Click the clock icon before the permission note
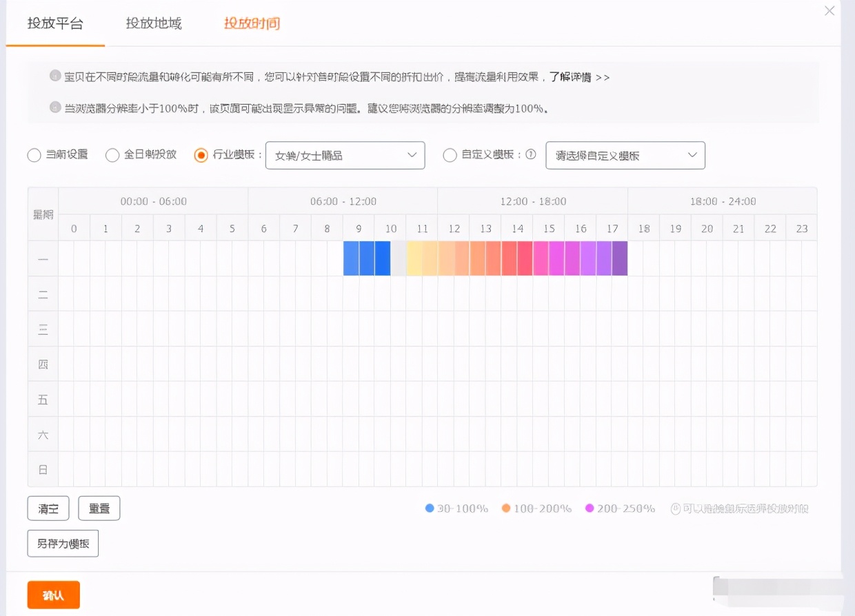Viewport: 855px width, 616px height. (674, 508)
